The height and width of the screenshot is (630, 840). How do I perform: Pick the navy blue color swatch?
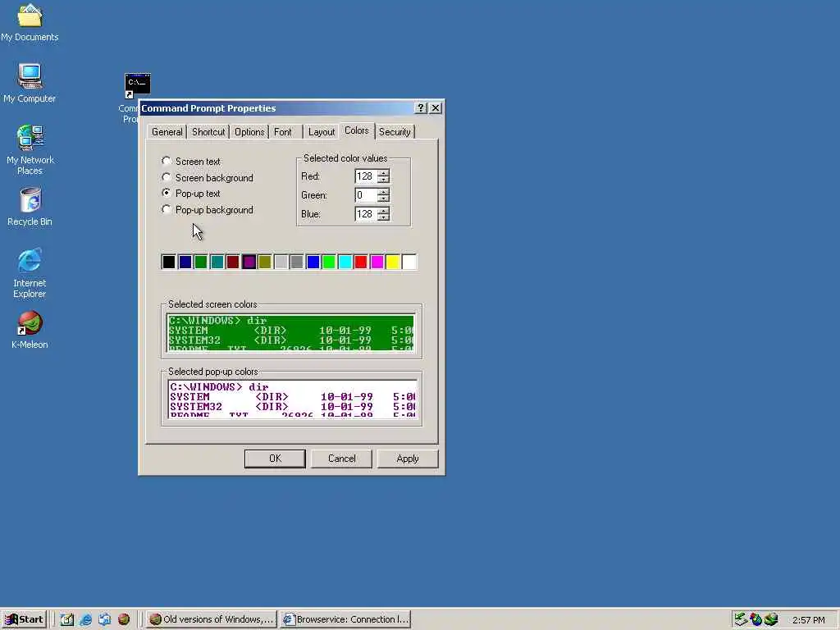coord(185,262)
